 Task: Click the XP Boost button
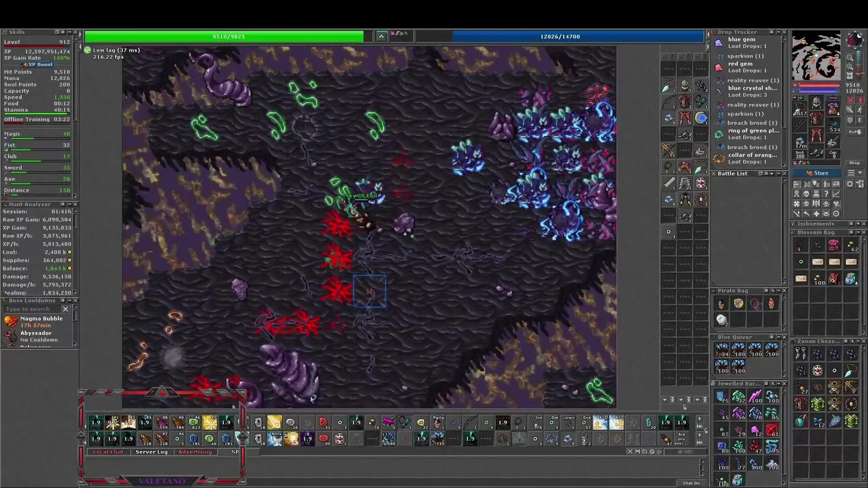pyautogui.click(x=37, y=64)
